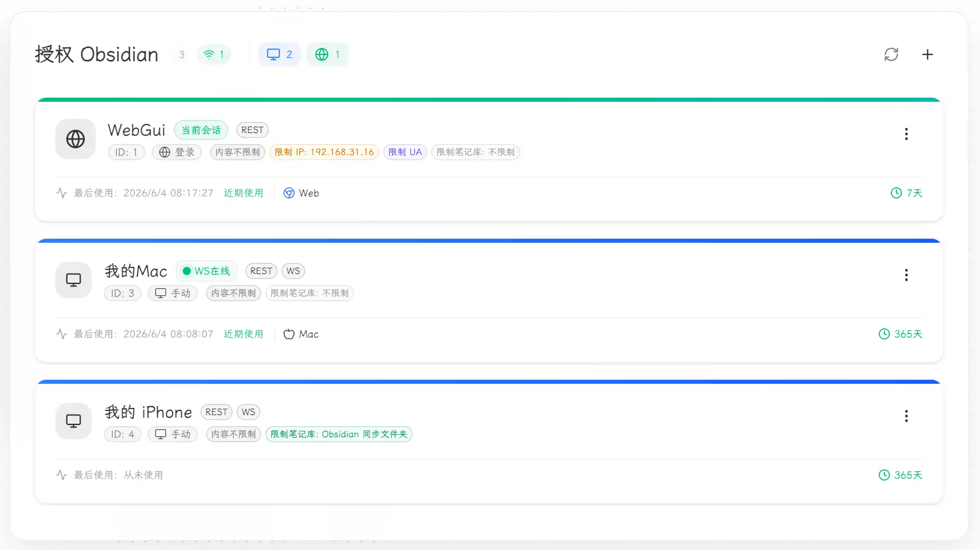Click the 内容不限制 tag on 我的Mac
Screen dimensions: 980x550
point(234,293)
